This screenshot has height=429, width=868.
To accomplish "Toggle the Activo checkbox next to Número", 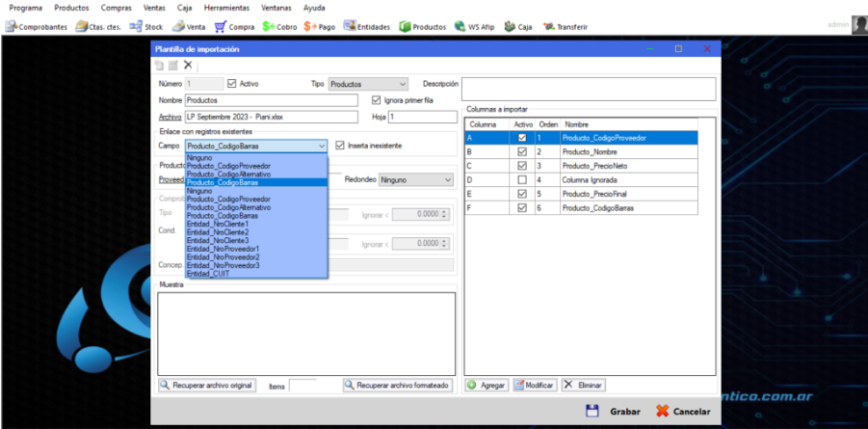I will pos(232,84).
